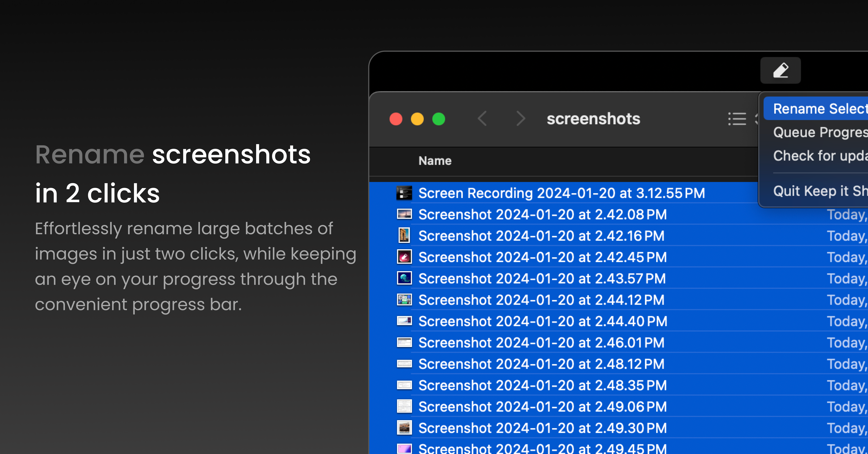Screen dimensions: 868x454
Task: Click the Screenshot 2.49.30 PM file icon
Action: (x=404, y=428)
